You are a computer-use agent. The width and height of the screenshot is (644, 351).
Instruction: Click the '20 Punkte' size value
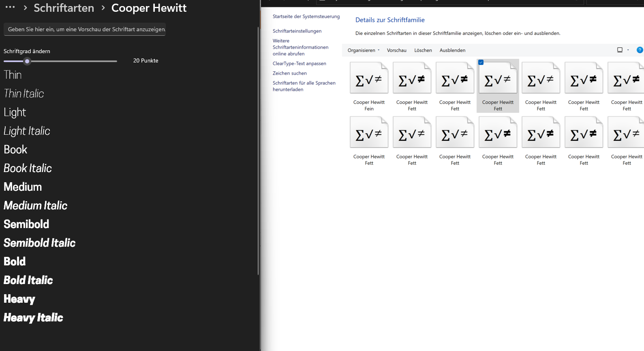click(146, 60)
